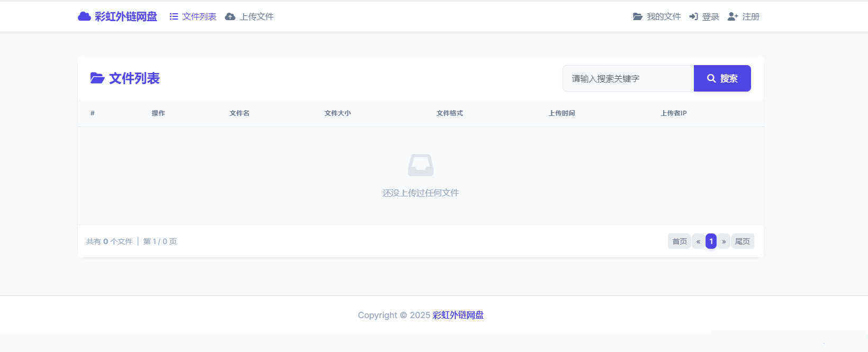868x352 pixels.
Task: Click the add-user icon beside 注册
Action: pos(733,17)
